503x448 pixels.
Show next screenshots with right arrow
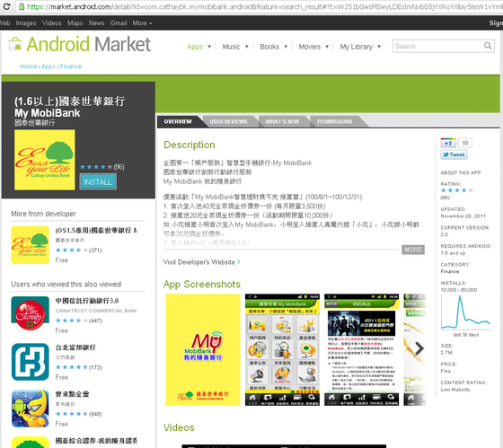coord(419,348)
